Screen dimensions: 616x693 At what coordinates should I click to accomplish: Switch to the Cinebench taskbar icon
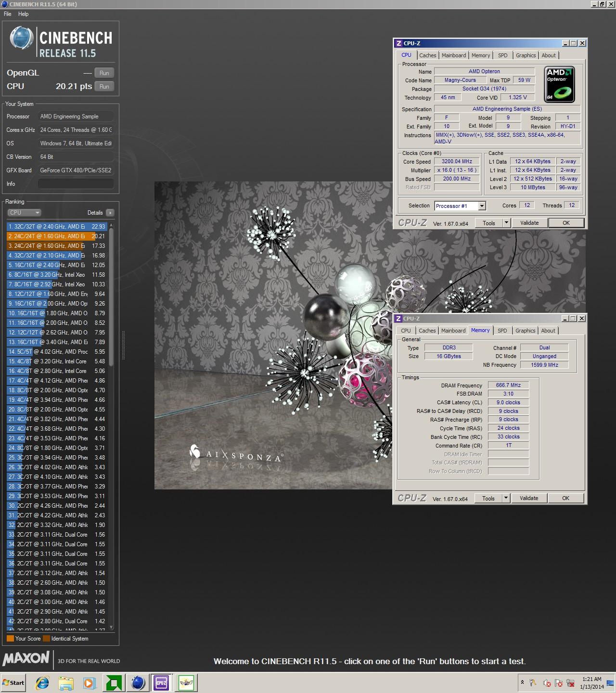coord(138,682)
